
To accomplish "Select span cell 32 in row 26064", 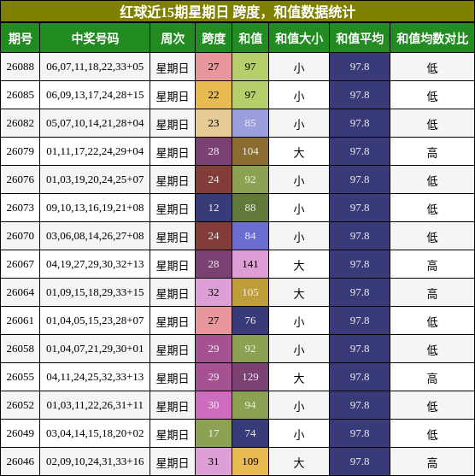I will coord(214,292).
